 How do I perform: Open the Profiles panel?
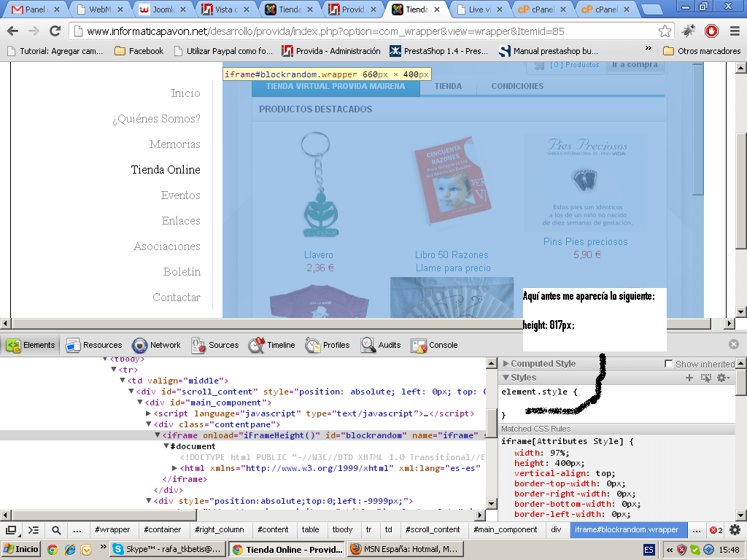328,345
